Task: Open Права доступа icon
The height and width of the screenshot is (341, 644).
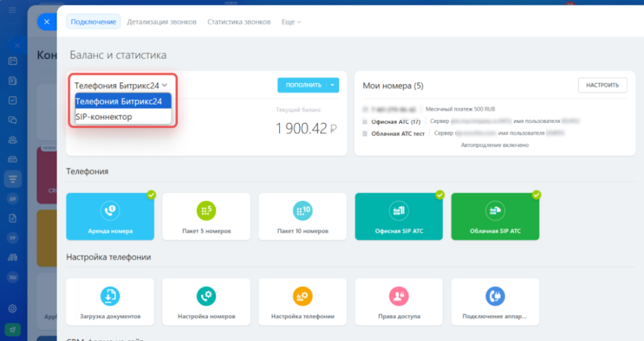Action: tap(399, 296)
